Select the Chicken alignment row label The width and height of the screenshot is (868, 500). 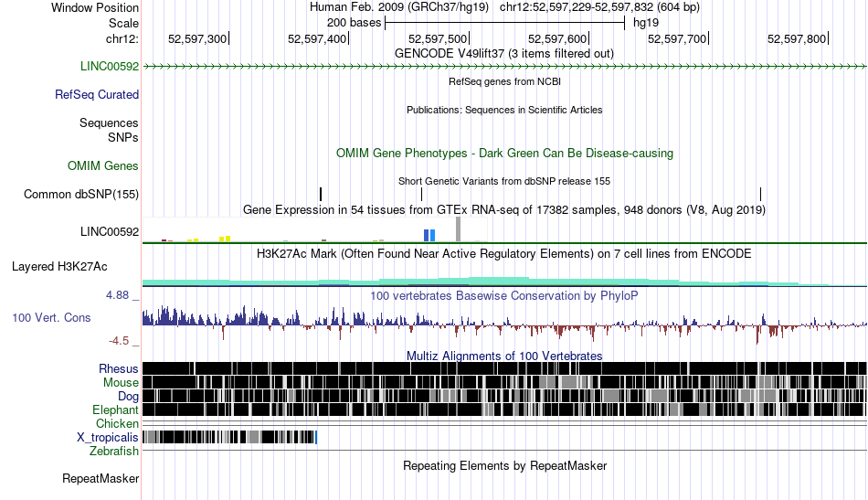coord(117,423)
